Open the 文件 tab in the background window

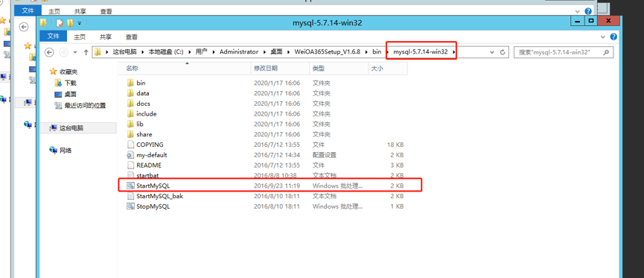point(28,10)
